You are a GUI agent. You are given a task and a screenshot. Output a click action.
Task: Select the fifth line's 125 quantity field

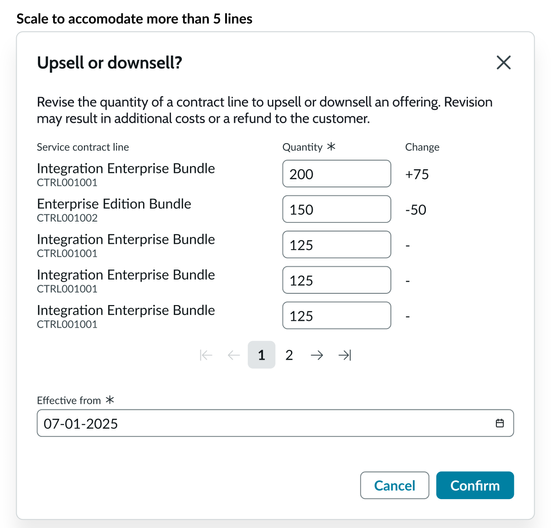337,315
